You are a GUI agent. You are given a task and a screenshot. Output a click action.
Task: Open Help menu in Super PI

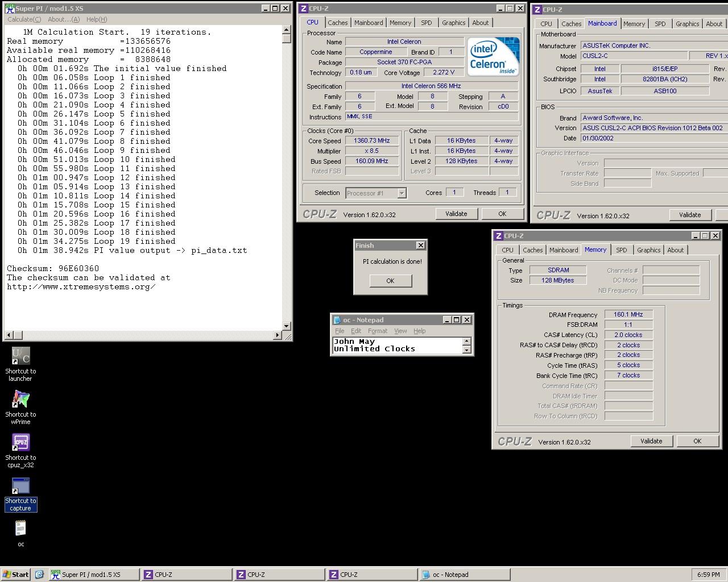(97, 19)
